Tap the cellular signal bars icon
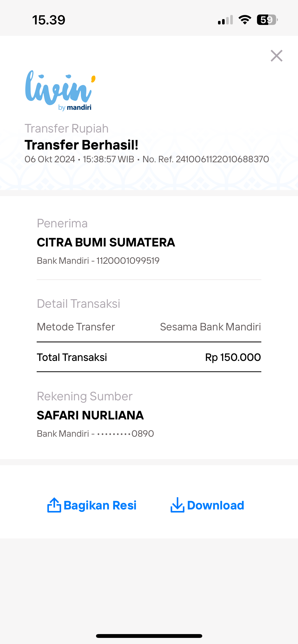 pos(225,20)
